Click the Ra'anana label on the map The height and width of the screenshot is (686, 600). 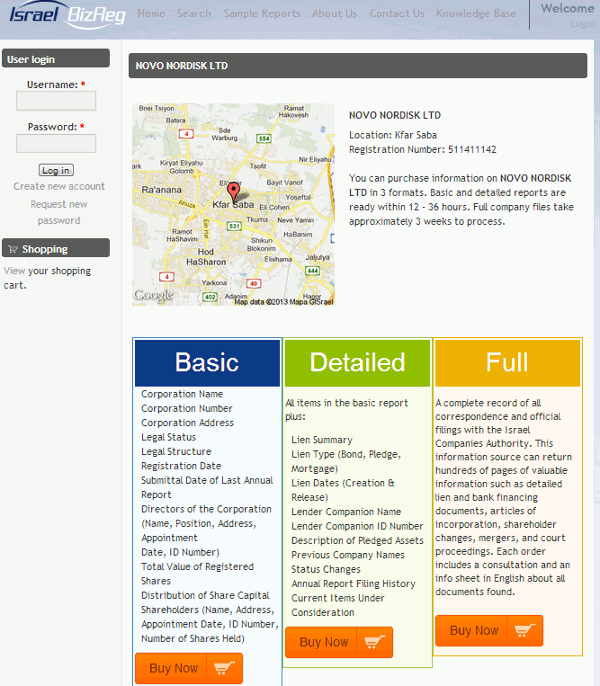click(161, 190)
